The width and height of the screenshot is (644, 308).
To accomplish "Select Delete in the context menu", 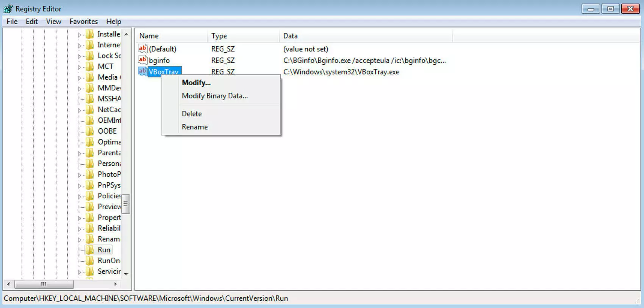I will (x=192, y=114).
